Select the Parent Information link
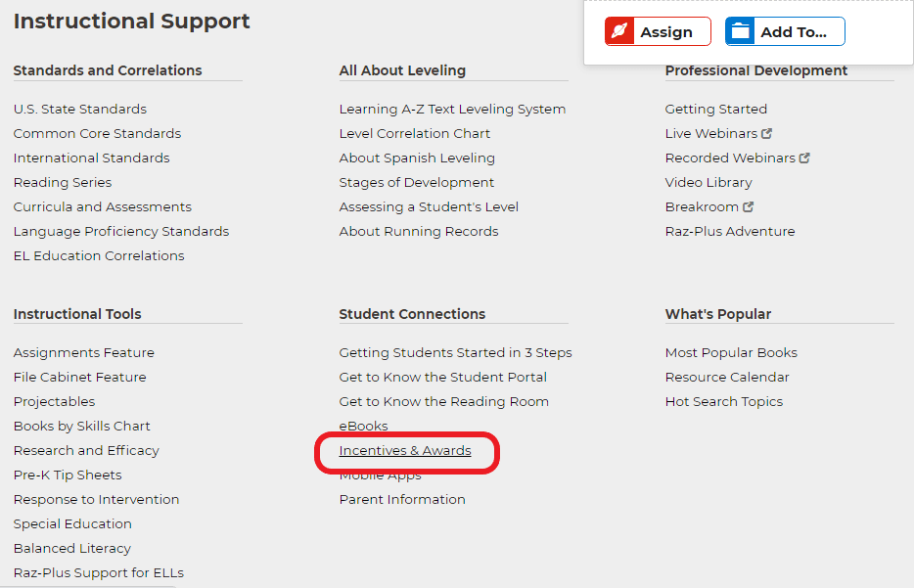The height and width of the screenshot is (588, 914). pyautogui.click(x=402, y=500)
